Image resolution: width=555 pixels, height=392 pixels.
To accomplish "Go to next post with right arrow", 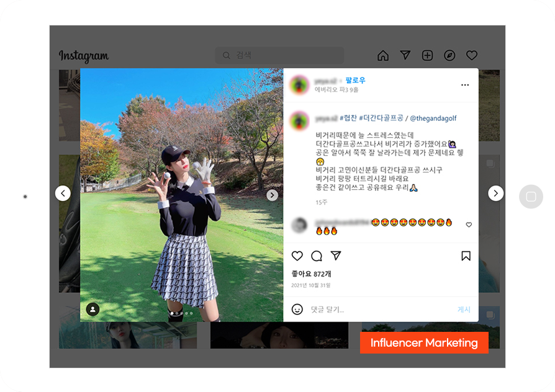I will point(495,194).
